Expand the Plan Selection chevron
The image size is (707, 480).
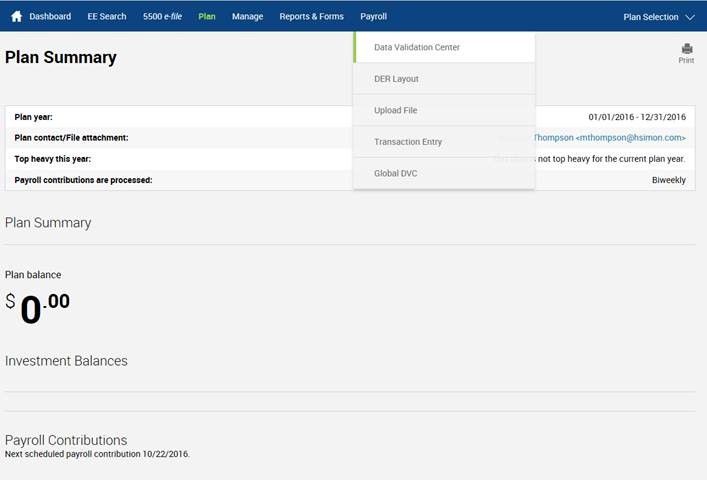pos(689,17)
